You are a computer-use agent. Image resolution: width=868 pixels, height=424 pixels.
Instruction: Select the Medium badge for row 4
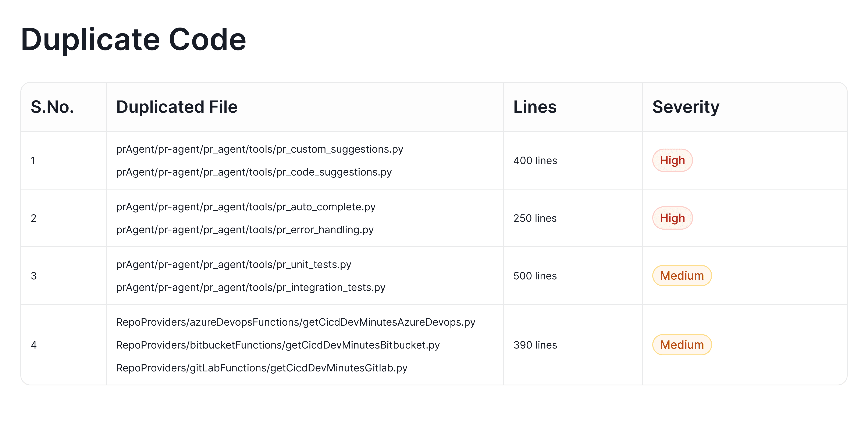click(682, 345)
